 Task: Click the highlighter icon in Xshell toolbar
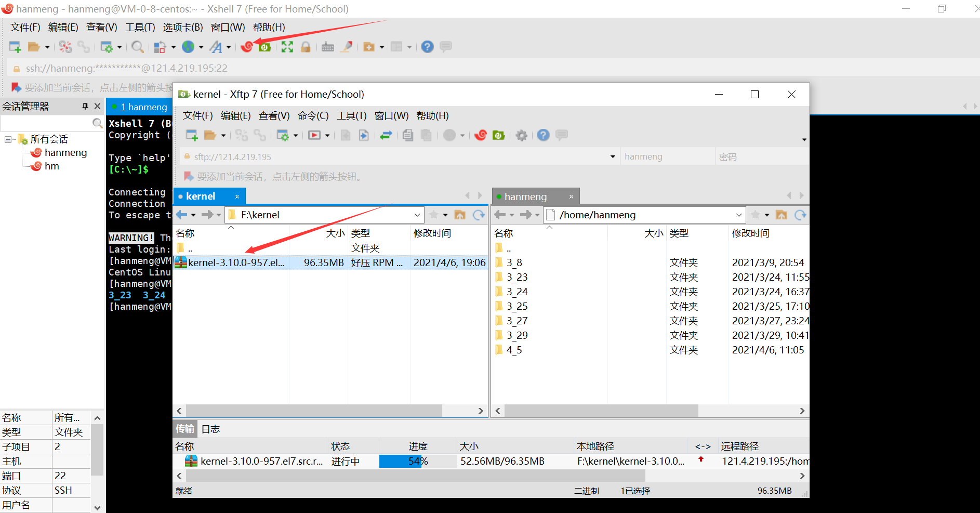point(347,47)
